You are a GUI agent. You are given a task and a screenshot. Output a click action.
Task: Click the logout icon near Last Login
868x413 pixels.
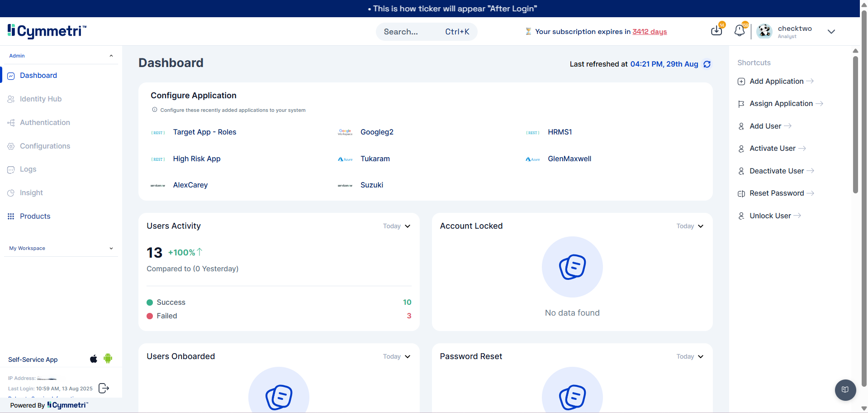click(x=104, y=388)
